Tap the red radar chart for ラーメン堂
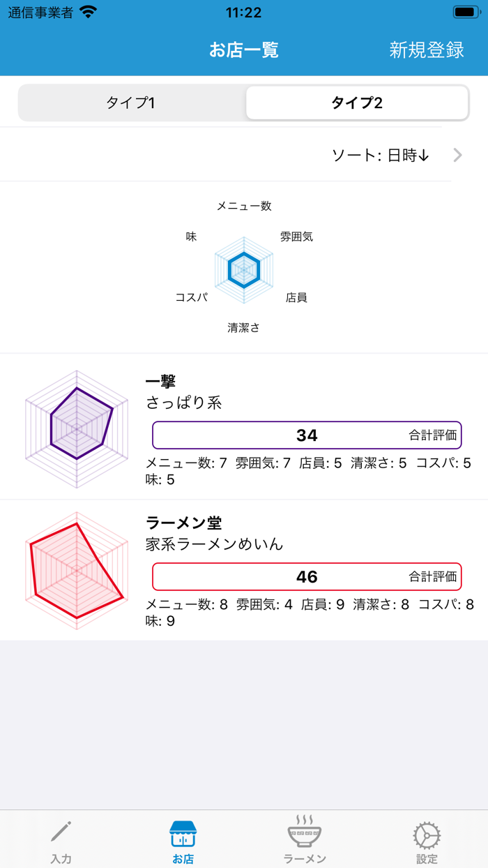Image resolution: width=488 pixels, height=868 pixels. click(77, 570)
